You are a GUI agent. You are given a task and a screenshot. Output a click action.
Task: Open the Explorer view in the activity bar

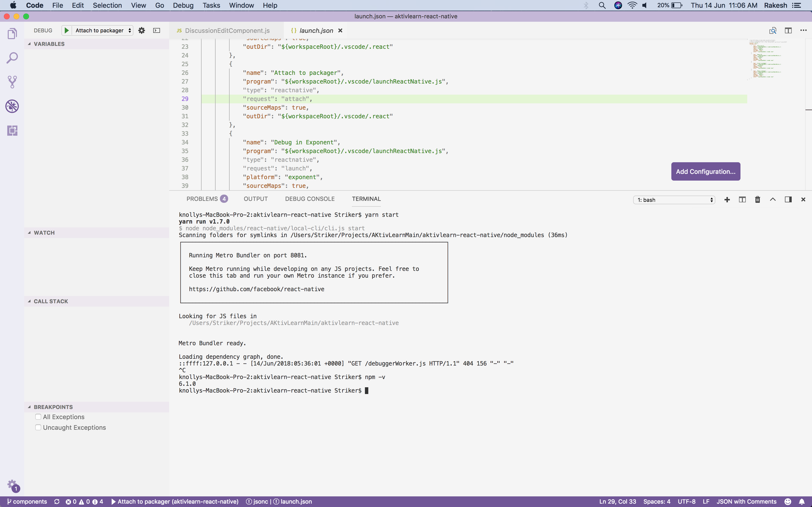[12, 33]
